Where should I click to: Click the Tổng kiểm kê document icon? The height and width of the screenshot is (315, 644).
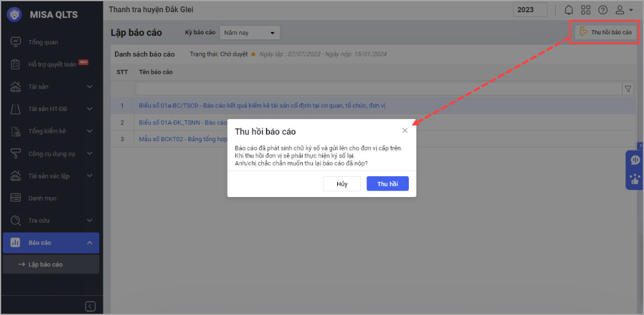tap(16, 131)
